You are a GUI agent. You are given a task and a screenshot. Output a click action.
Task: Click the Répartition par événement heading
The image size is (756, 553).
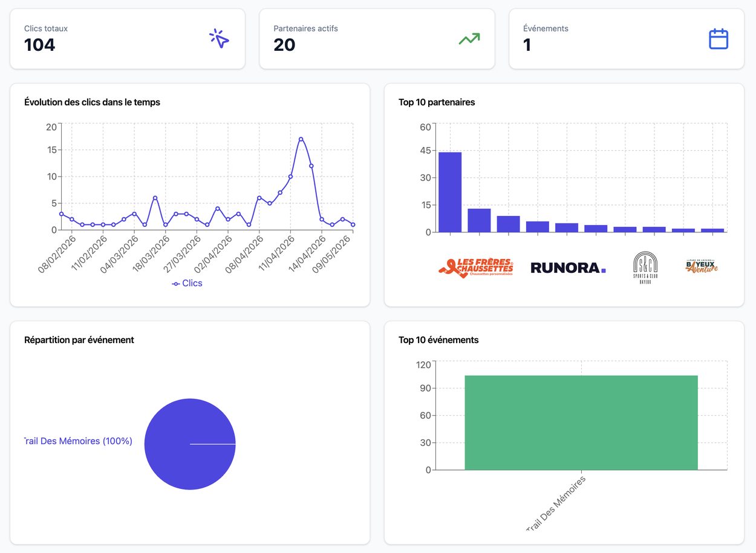(x=79, y=340)
